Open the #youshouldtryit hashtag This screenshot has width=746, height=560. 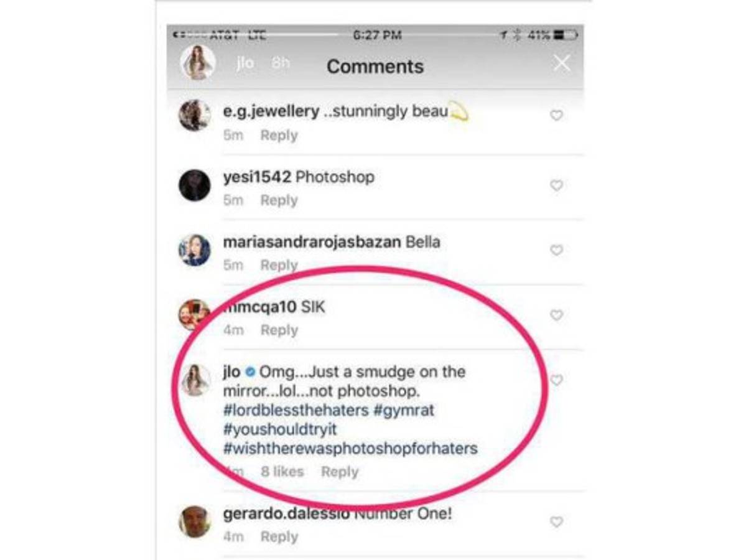click(280, 429)
